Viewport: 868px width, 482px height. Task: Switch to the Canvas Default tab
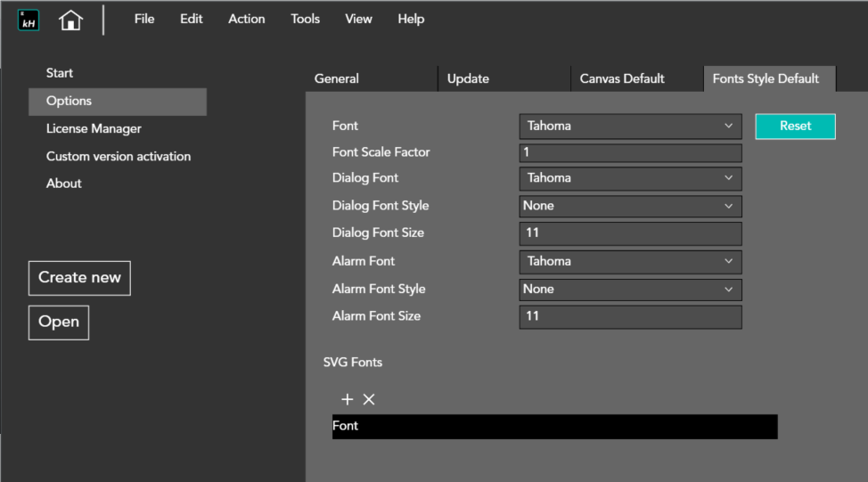point(622,78)
